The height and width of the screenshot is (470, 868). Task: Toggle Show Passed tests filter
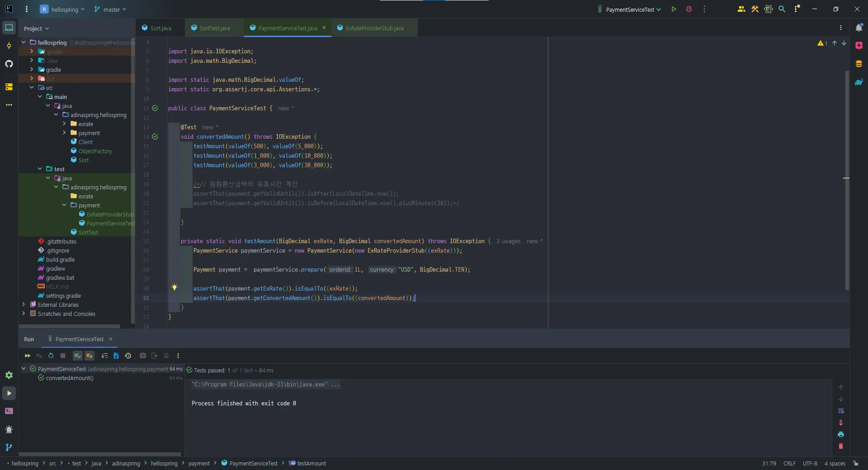(x=78, y=356)
